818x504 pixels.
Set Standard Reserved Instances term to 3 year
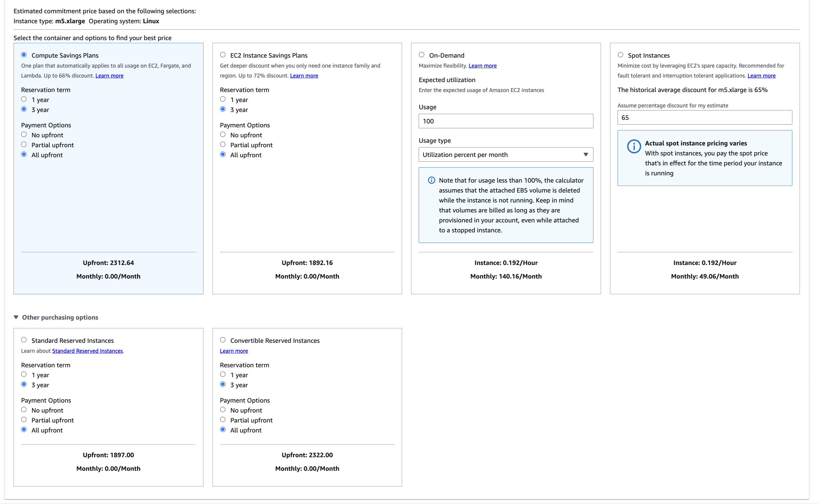(x=24, y=384)
